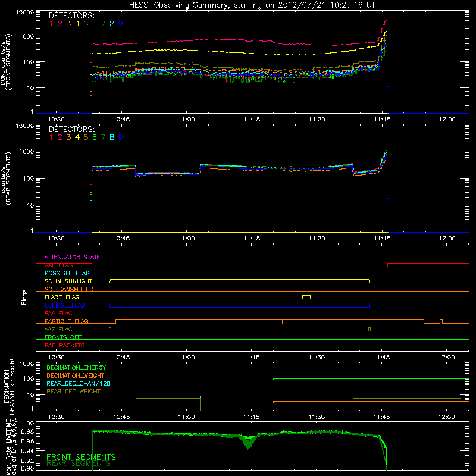Image resolution: width=476 pixels, height=476 pixels.
Task: Click the FRONT SEGMENTS counts/s axis title
Action: coord(5,62)
